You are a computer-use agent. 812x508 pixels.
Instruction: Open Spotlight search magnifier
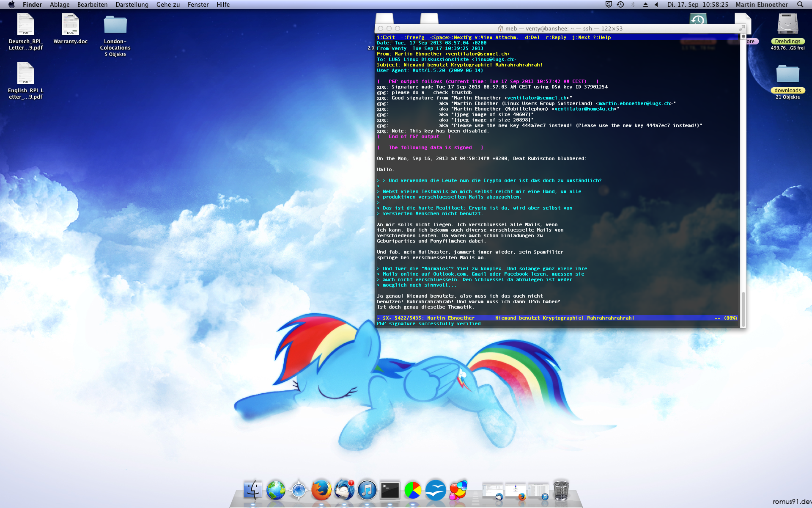pos(800,4)
